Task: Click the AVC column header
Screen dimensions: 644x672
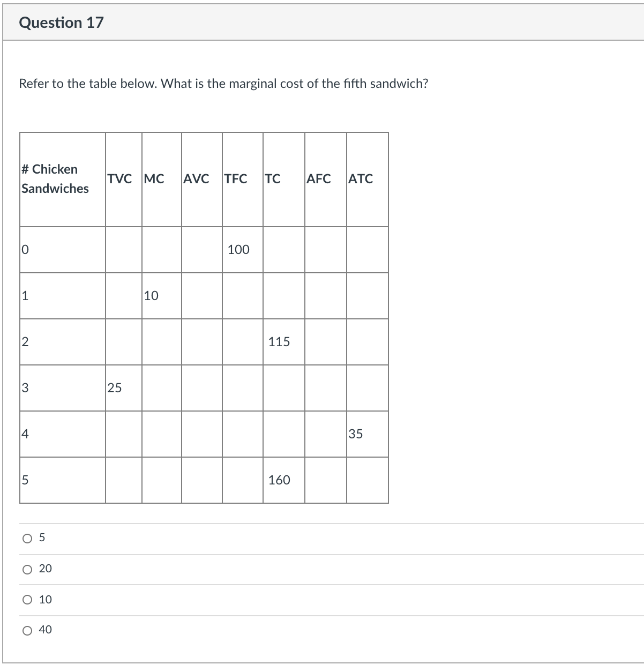Action: tap(196, 179)
